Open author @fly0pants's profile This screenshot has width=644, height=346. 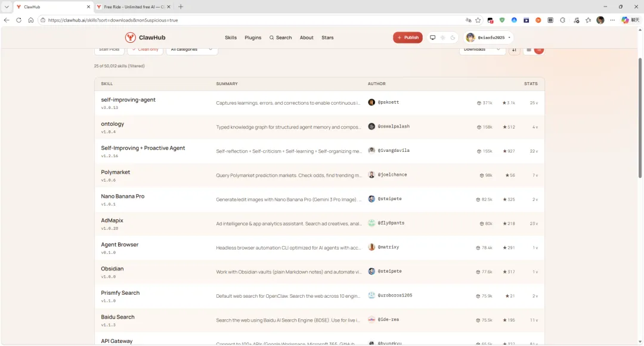point(391,223)
